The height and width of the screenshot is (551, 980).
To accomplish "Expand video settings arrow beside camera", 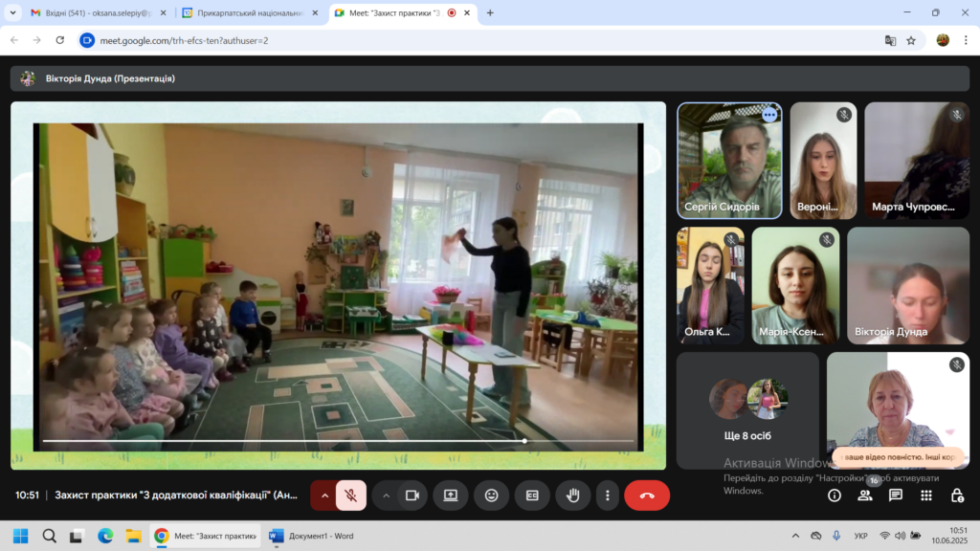I will tap(387, 496).
